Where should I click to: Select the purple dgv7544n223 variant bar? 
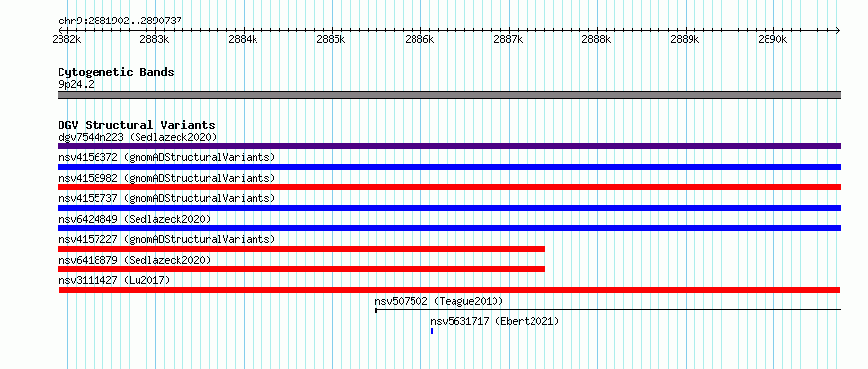pos(449,146)
